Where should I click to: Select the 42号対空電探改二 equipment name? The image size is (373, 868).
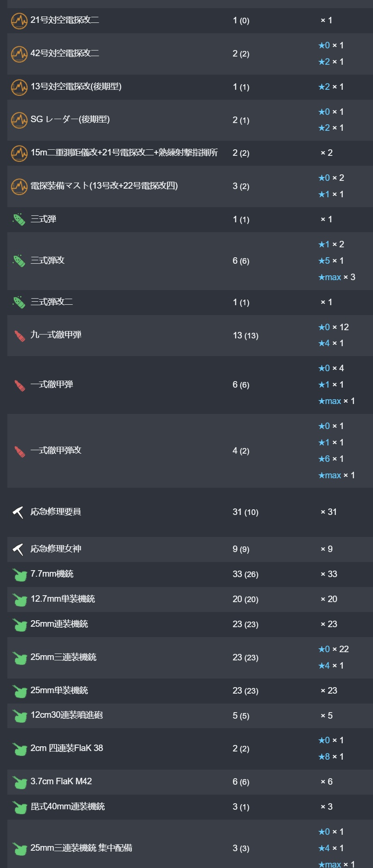65,53
